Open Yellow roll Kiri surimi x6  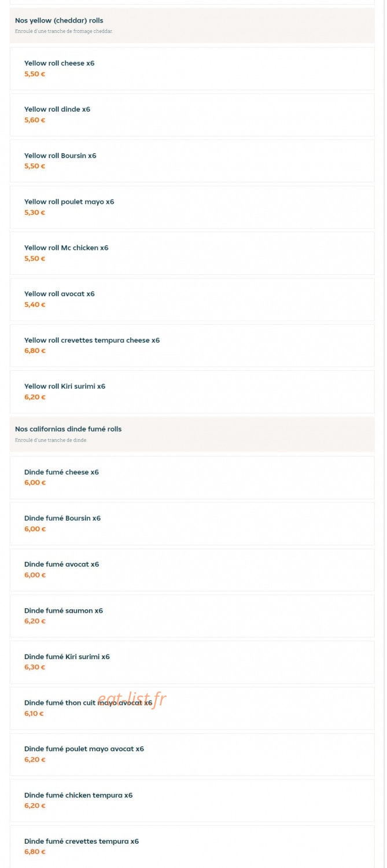tap(192, 392)
